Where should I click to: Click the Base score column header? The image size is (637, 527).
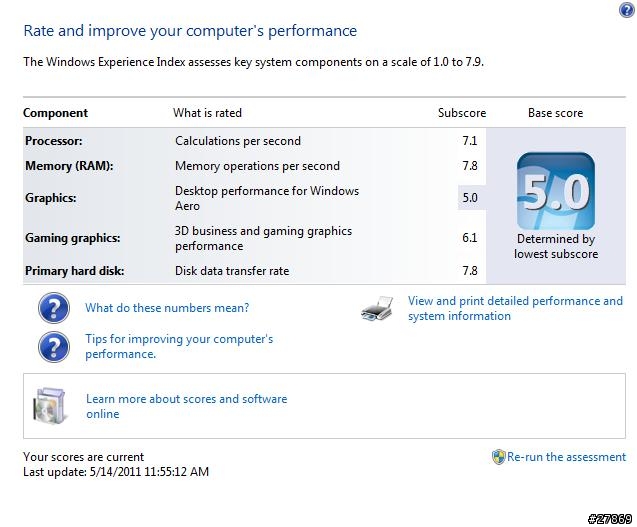pyautogui.click(x=555, y=113)
